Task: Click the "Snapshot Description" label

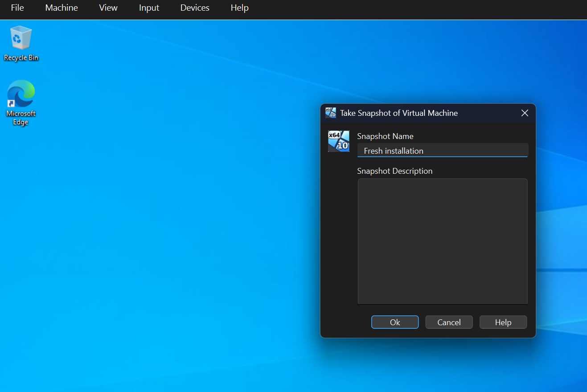Action: (394, 171)
